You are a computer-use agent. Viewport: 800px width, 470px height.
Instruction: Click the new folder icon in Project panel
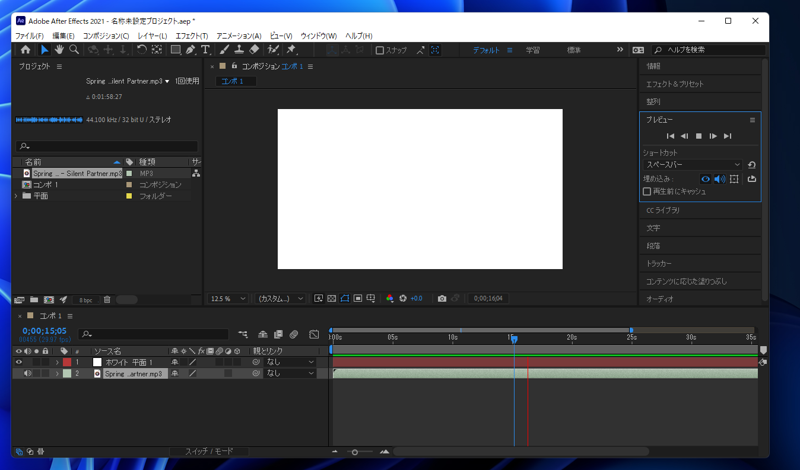[x=34, y=300]
